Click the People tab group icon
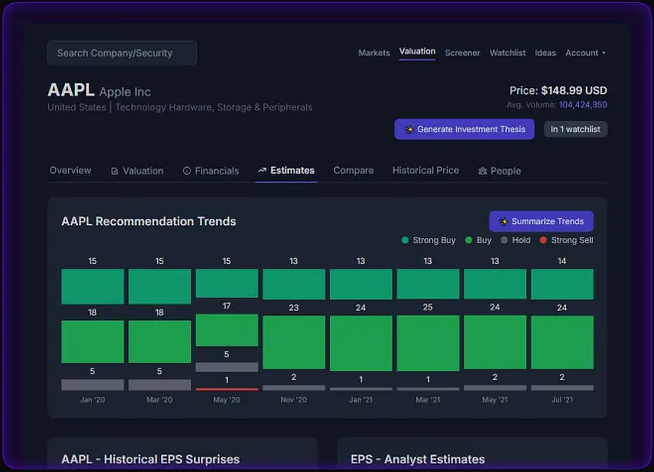Image resolution: width=654 pixels, height=472 pixels. [483, 171]
